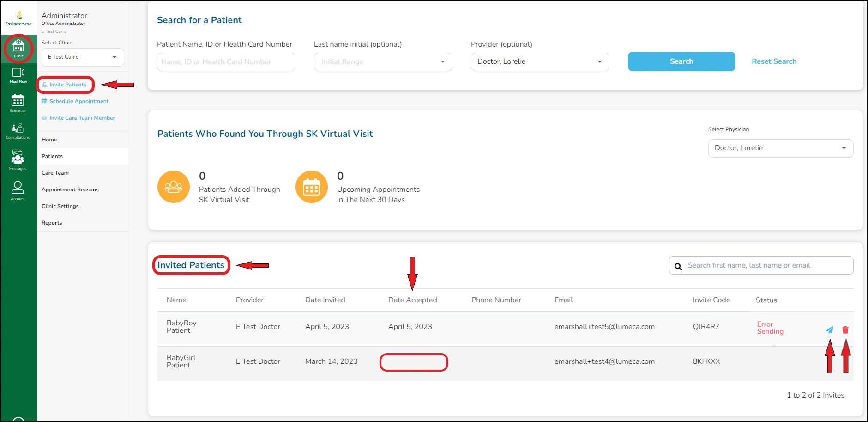Viewport: 868px width, 422px height.
Task: Open the Initial Range dropdown
Action: click(x=383, y=62)
